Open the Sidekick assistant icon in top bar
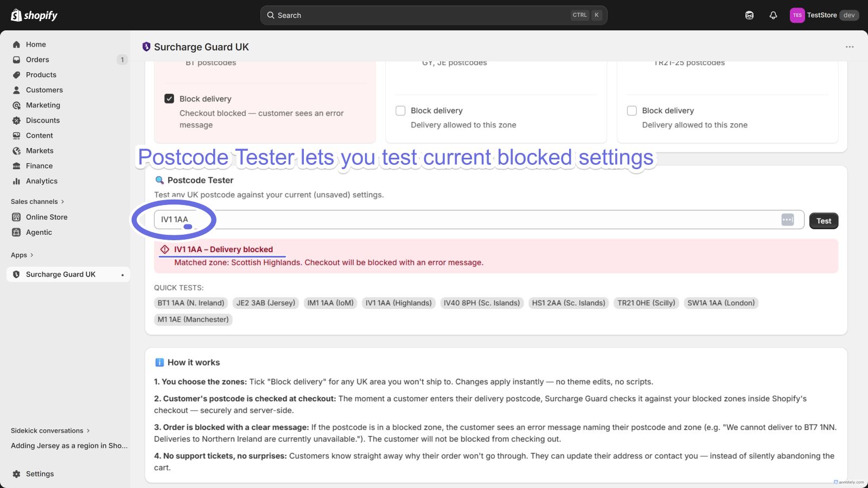Image resolution: width=868 pixels, height=488 pixels. click(x=749, y=15)
